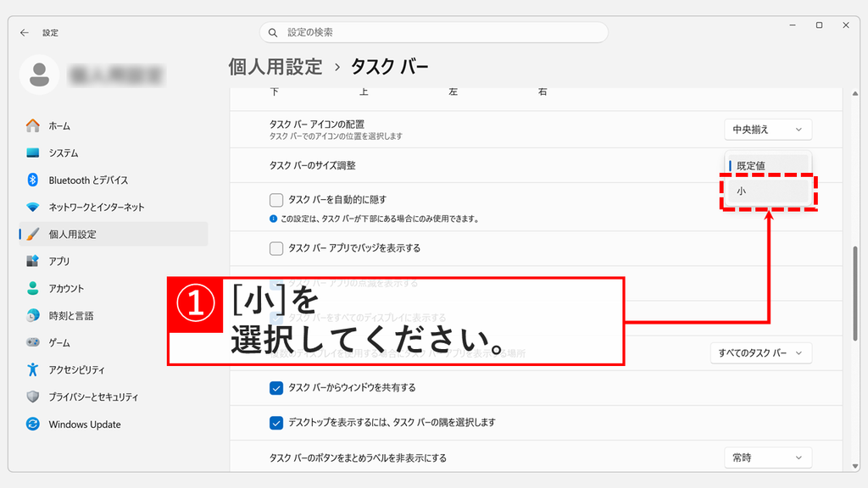Enable タスク バー アプリでバッジを表示する checkbox
868x488 pixels.
(x=276, y=248)
